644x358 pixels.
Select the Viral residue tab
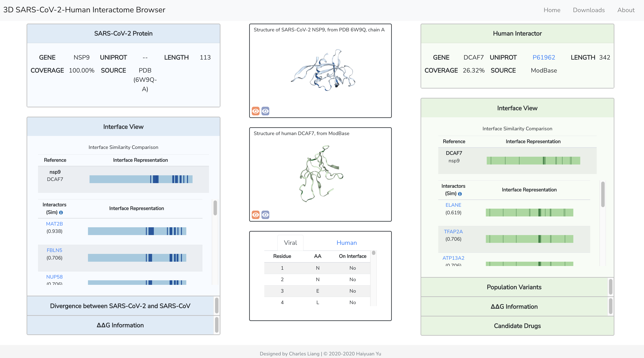(x=290, y=243)
